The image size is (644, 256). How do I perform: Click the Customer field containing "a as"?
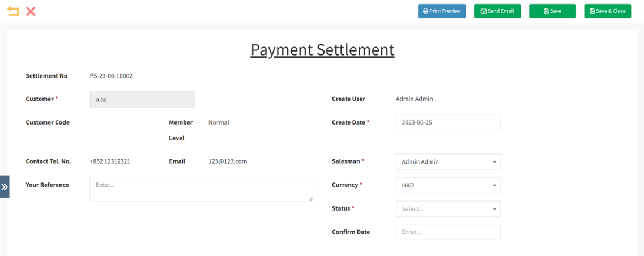click(x=142, y=99)
